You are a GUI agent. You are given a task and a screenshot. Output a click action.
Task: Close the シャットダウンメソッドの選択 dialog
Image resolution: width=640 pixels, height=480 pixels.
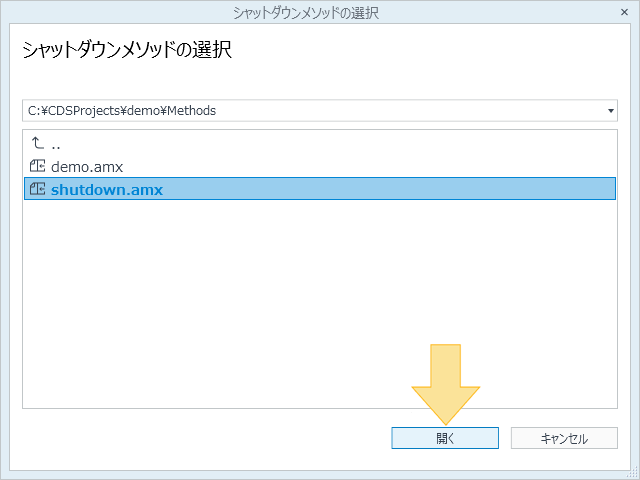pyautogui.click(x=624, y=12)
